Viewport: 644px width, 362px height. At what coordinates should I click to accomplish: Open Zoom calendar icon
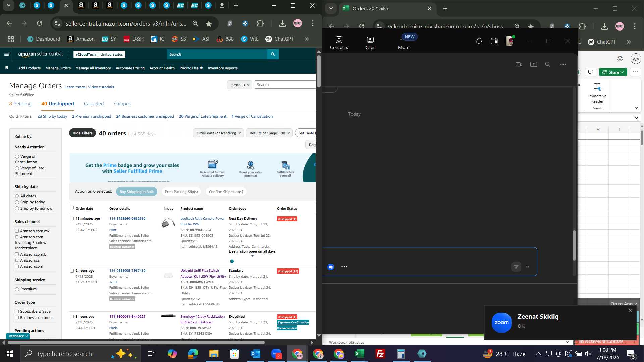click(494, 41)
